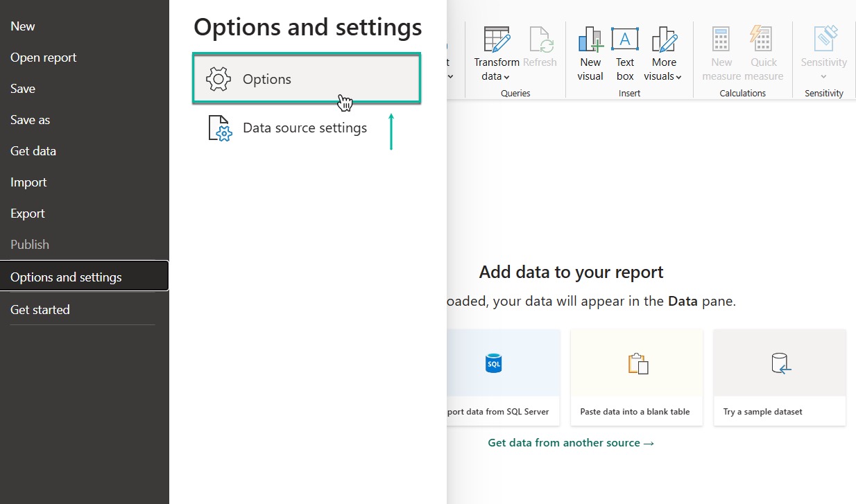The width and height of the screenshot is (856, 504).
Task: Choose Save as in the sidebar
Action: pos(31,120)
